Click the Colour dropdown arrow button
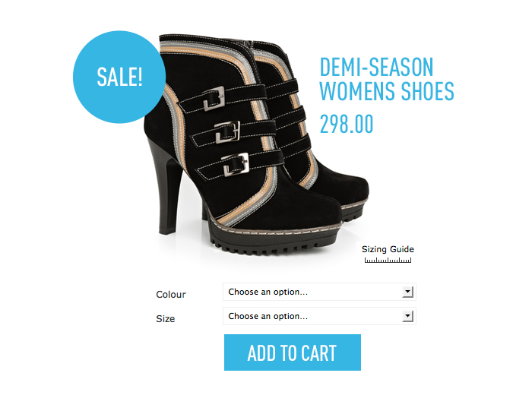 [407, 292]
